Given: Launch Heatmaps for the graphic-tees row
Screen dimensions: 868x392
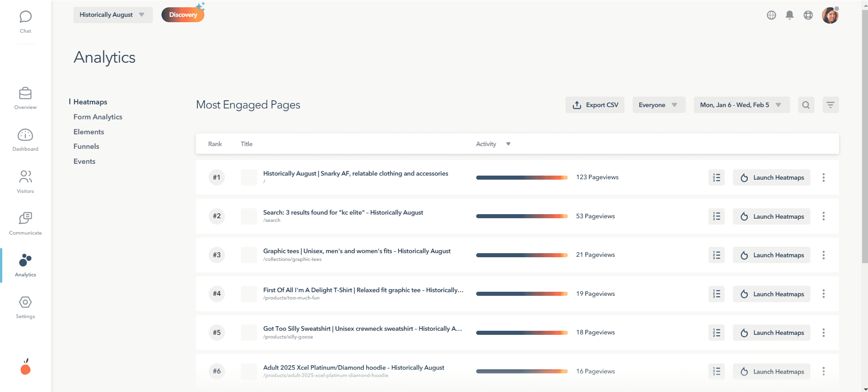Looking at the screenshot, I should 771,255.
